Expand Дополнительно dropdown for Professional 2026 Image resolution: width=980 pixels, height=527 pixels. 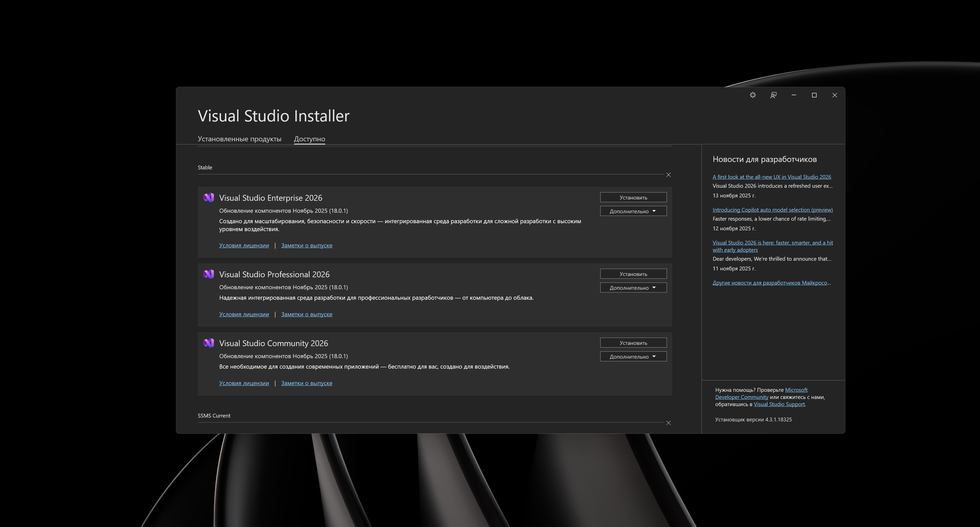(633, 288)
